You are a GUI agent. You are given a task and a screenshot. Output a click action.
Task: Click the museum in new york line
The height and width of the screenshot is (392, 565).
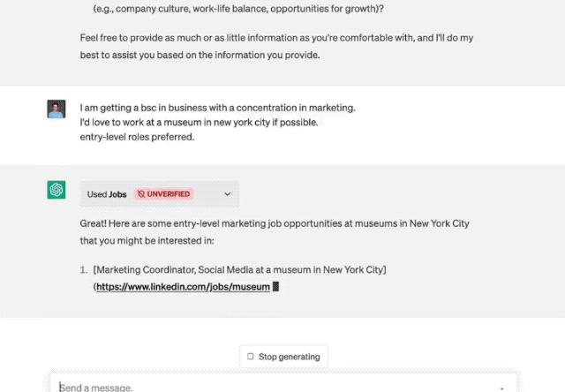pyautogui.click(x=199, y=123)
